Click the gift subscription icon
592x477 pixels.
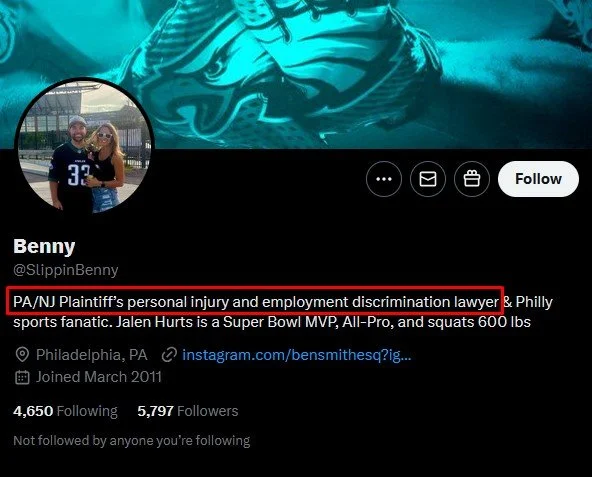click(x=472, y=179)
